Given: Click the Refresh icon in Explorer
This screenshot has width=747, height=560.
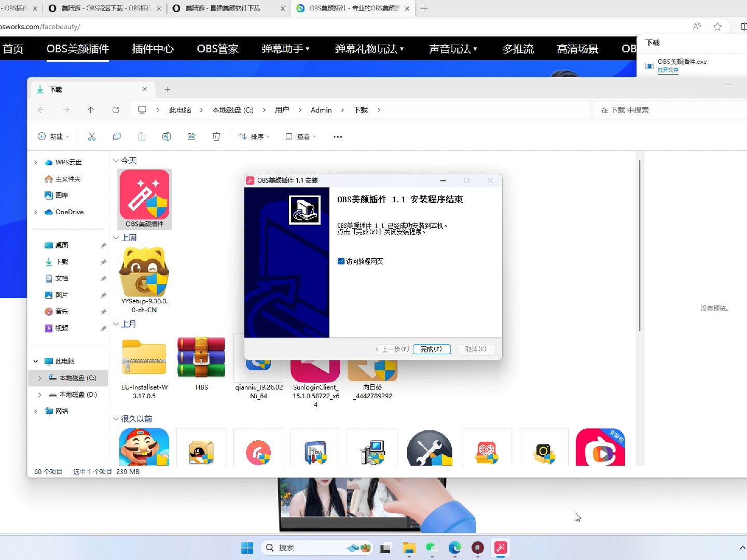Looking at the screenshot, I should point(116,110).
